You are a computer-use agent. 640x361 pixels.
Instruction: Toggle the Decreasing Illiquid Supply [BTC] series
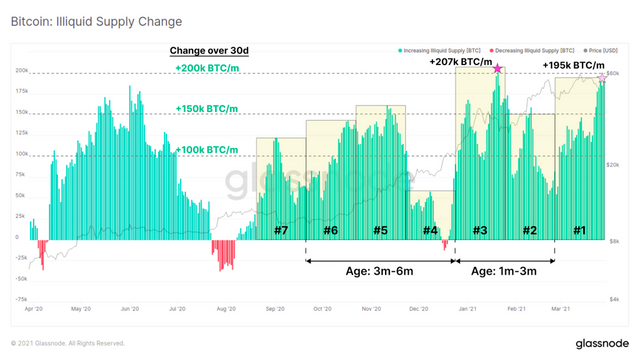tap(532, 51)
